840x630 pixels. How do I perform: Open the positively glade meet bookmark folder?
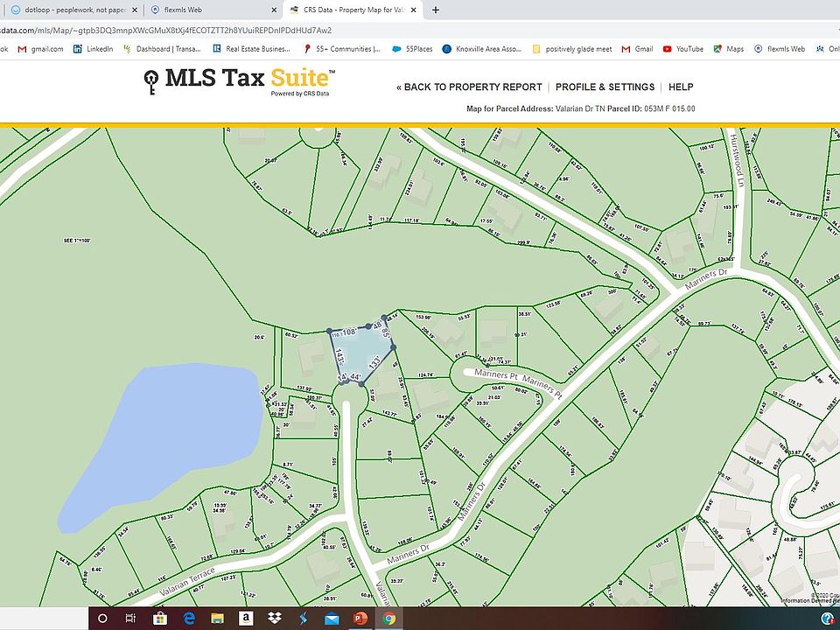(x=571, y=49)
